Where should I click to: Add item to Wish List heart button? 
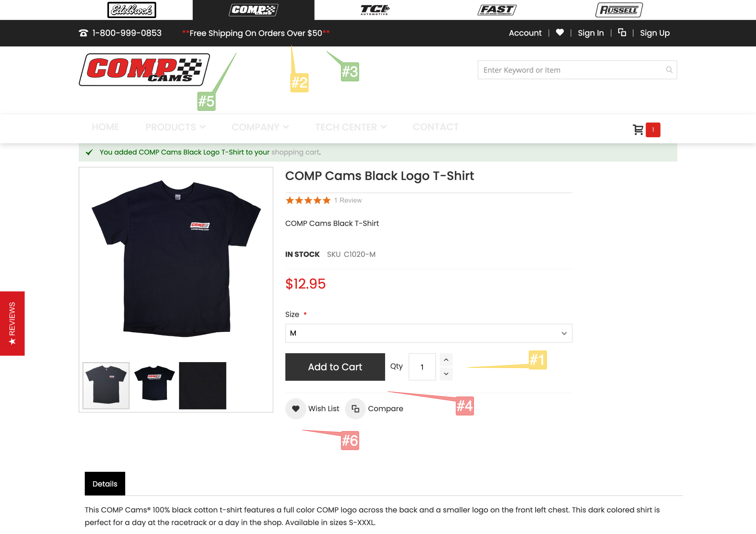(296, 409)
